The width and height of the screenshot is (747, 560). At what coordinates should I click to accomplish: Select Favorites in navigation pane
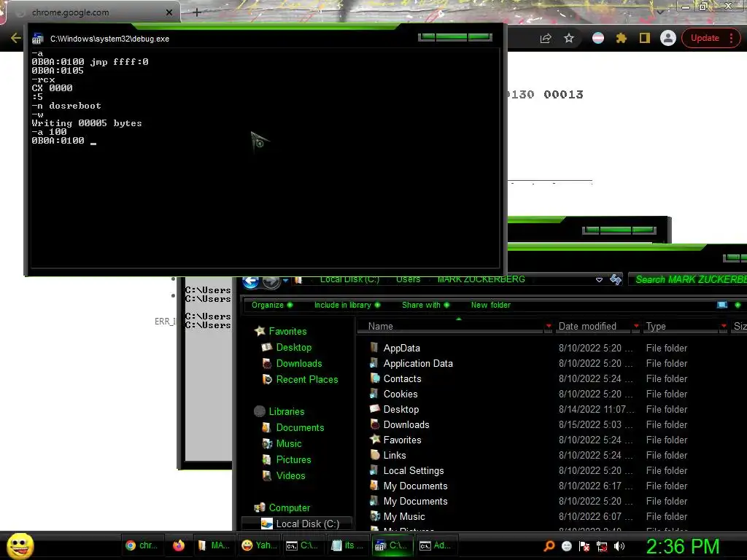[x=287, y=331]
